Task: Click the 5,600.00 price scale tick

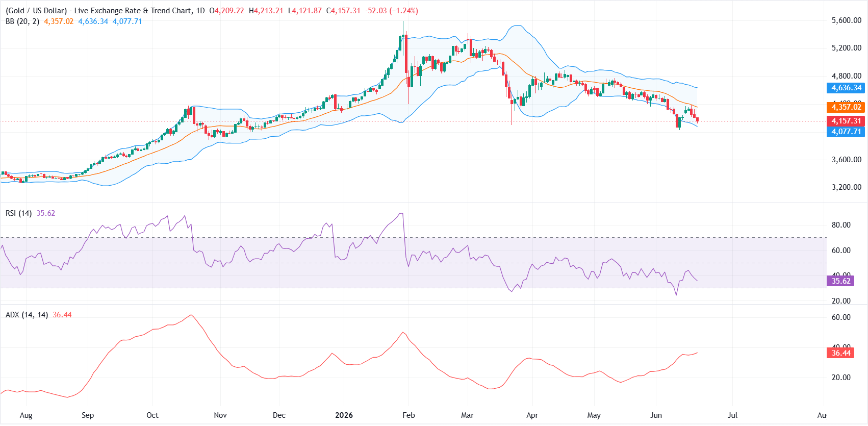Action: tap(847, 20)
